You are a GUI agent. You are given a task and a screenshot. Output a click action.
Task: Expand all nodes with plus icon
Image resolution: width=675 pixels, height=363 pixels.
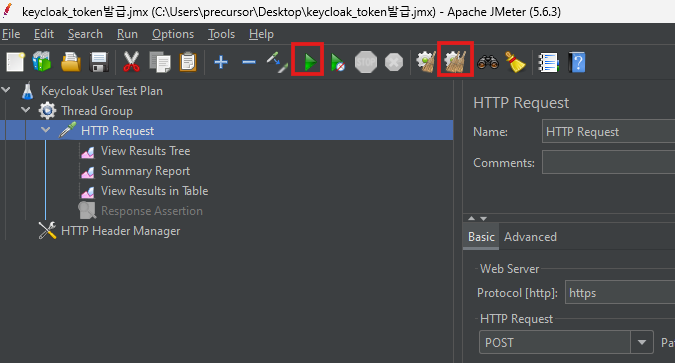coord(221,62)
